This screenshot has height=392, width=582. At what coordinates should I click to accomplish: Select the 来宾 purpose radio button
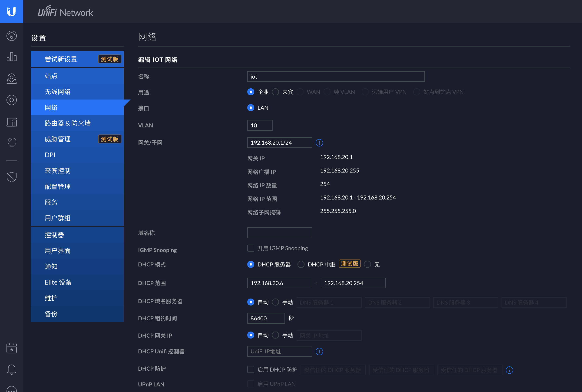275,92
